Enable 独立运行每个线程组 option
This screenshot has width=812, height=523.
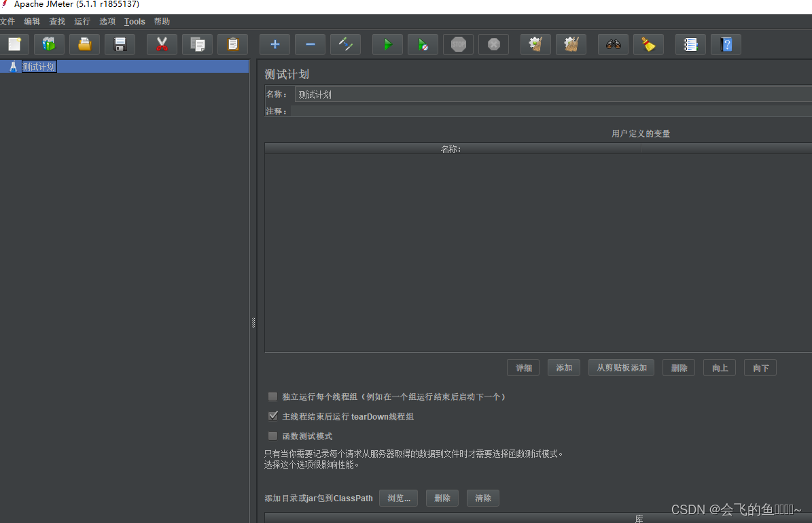tap(272, 397)
